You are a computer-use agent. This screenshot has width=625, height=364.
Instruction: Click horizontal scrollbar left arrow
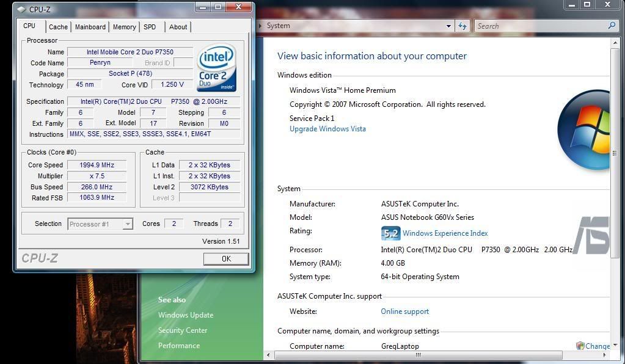[268, 355]
